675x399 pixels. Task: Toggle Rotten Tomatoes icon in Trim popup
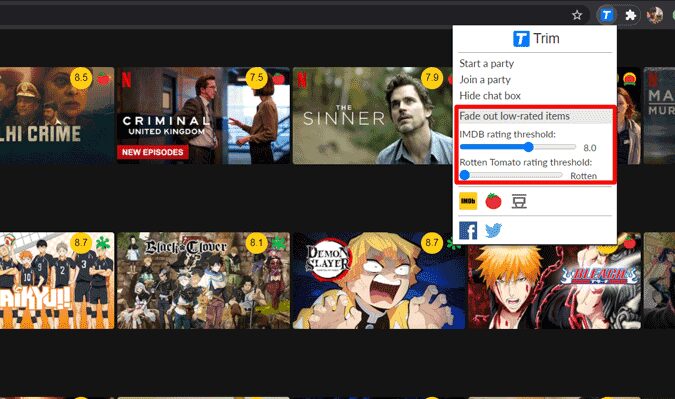pos(493,201)
